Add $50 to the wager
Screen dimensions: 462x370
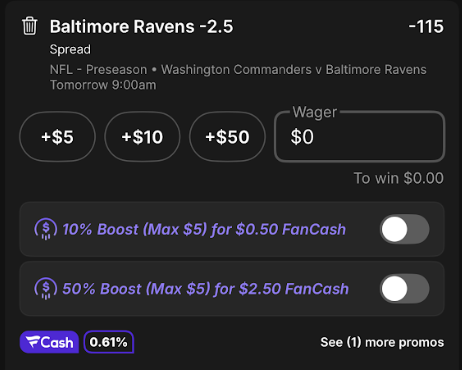coord(227,137)
